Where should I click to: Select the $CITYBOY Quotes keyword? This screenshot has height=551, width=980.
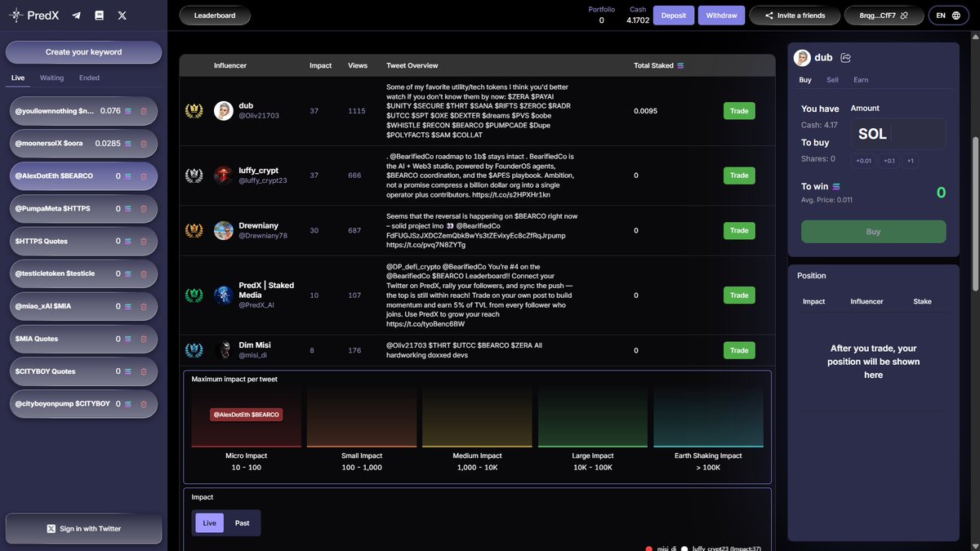tap(83, 371)
